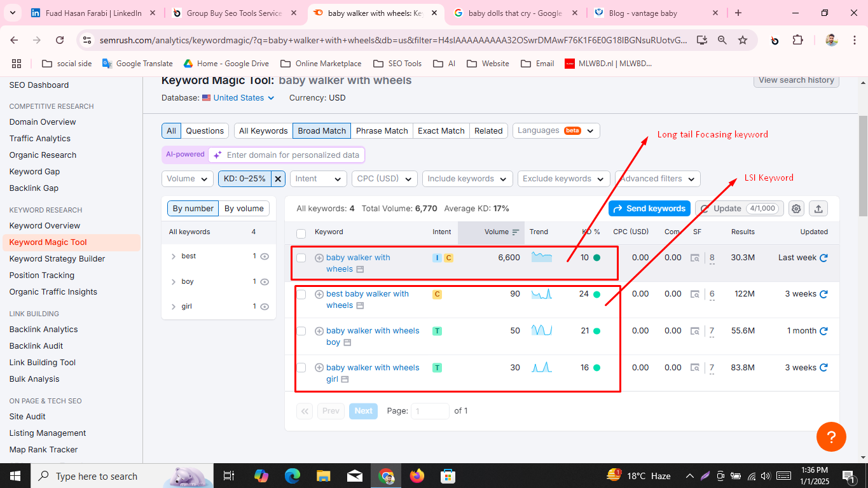Remove the KD 0-25% filter with its X icon
The width and height of the screenshot is (868, 488).
tap(278, 179)
